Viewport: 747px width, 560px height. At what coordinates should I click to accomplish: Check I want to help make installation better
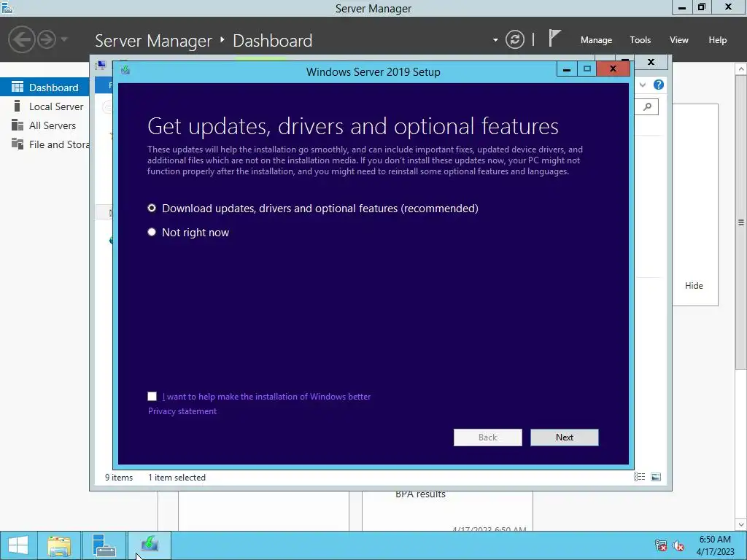tap(152, 396)
